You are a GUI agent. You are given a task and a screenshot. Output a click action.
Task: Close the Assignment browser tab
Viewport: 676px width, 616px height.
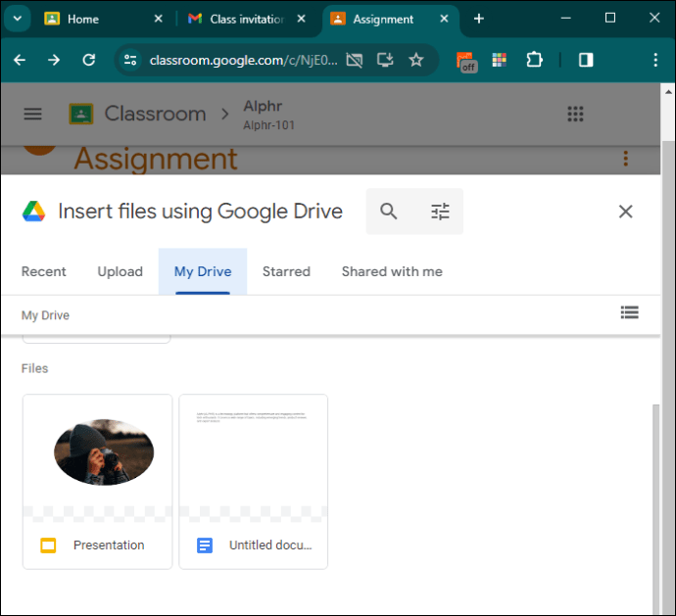[x=444, y=19]
